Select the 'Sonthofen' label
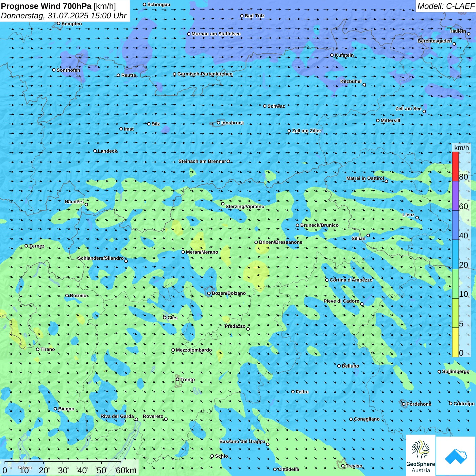This screenshot has height=476, width=476. [x=68, y=70]
